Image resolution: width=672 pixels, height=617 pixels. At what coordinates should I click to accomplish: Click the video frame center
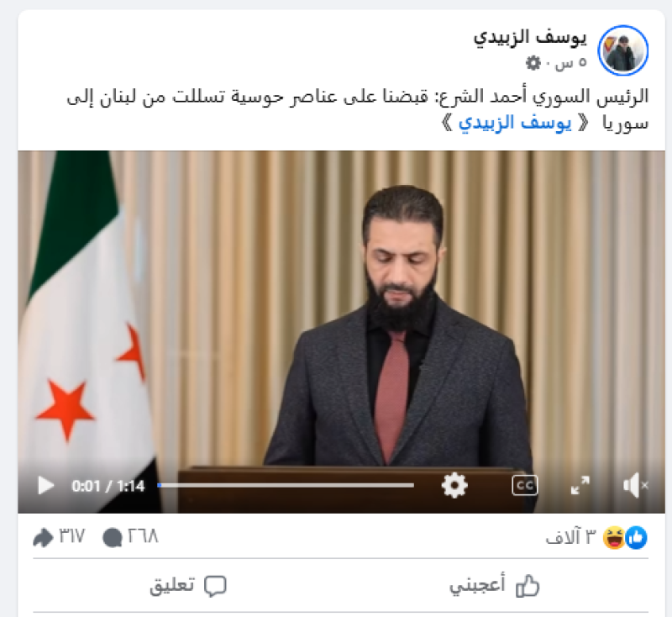click(341, 331)
